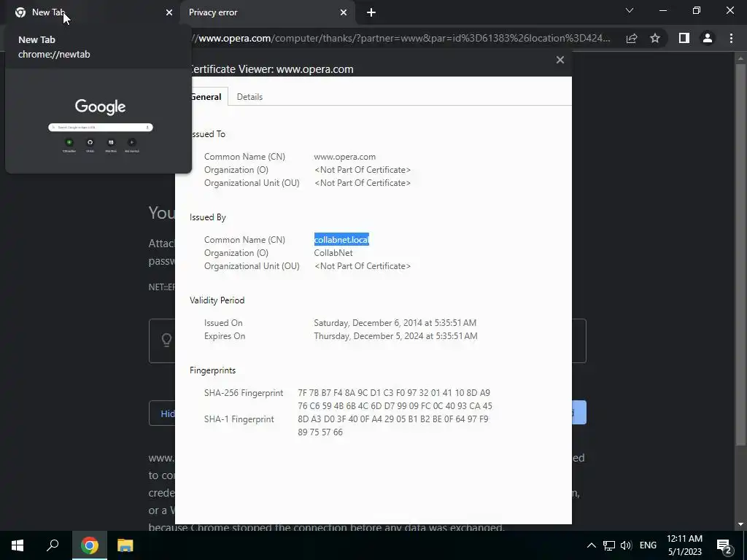Open a new browser tab with plus button
747x560 pixels.
coord(371,12)
